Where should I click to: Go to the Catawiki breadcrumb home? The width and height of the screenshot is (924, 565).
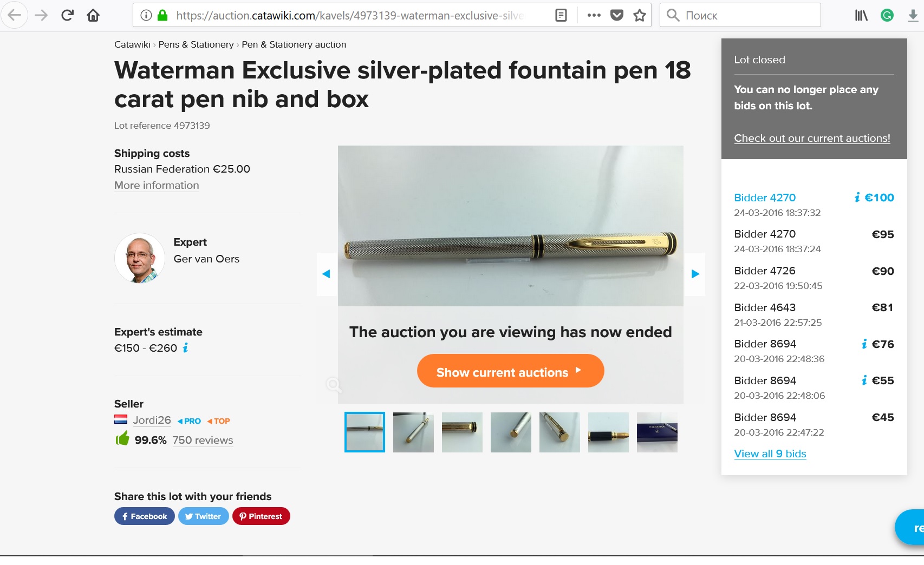(132, 44)
